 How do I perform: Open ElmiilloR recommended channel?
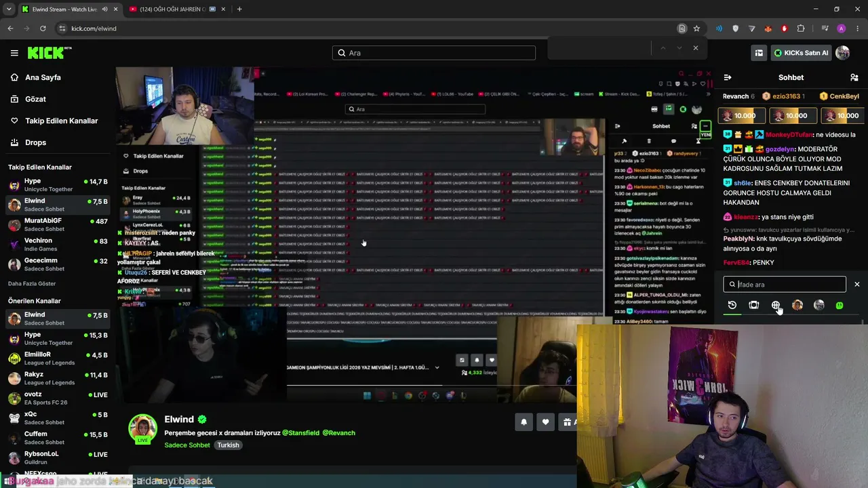58,358
